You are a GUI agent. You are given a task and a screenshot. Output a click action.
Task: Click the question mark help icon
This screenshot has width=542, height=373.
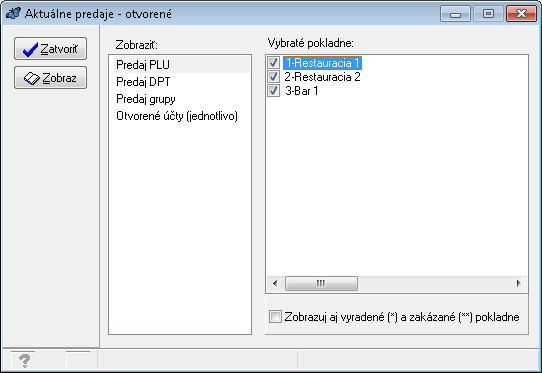(x=24, y=361)
